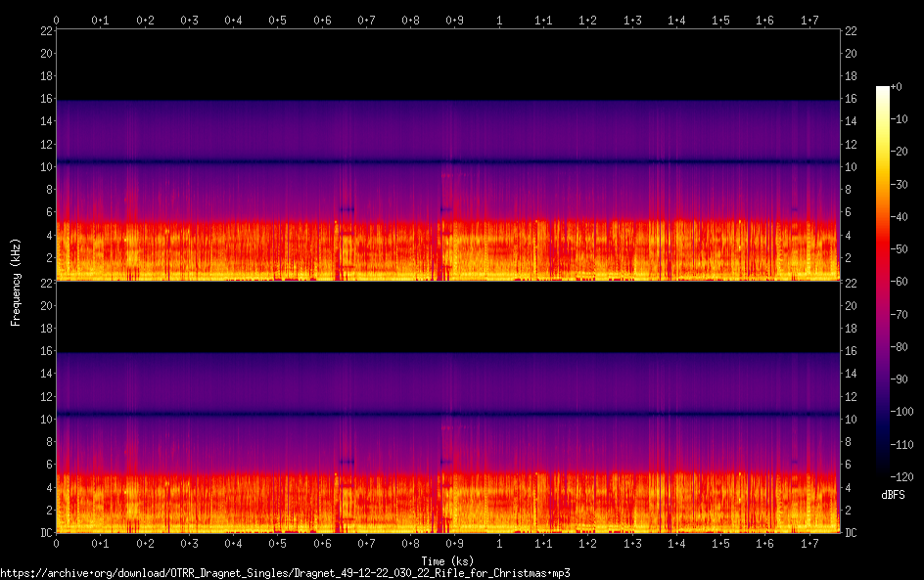Click the 1.7 tick on the top time axis
This screenshot has height=580, width=924.
809,20
